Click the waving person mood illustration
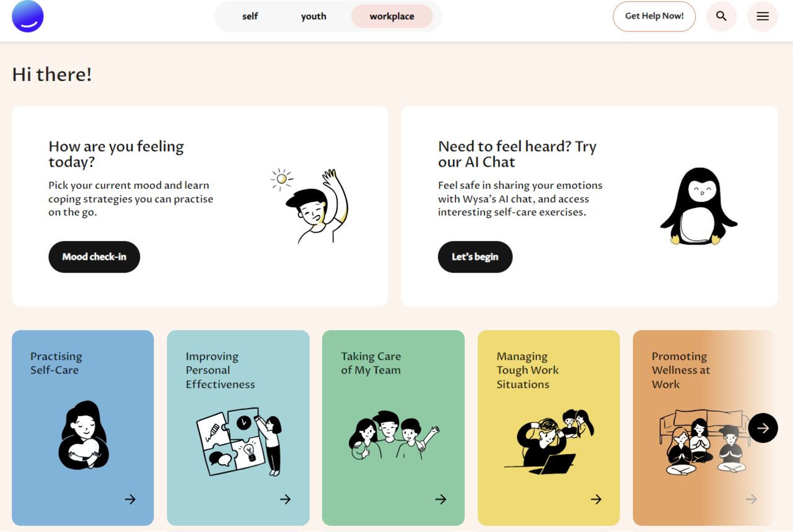The width and height of the screenshot is (793, 532). (x=311, y=206)
